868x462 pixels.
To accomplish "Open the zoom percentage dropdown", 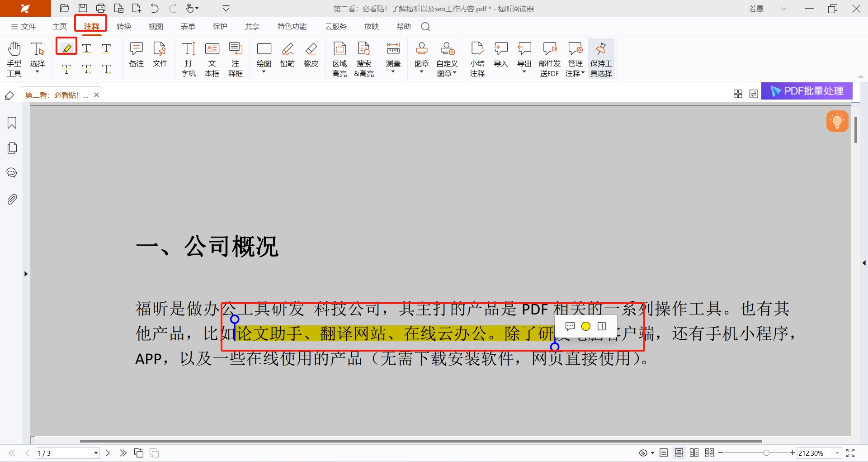I will click(837, 453).
